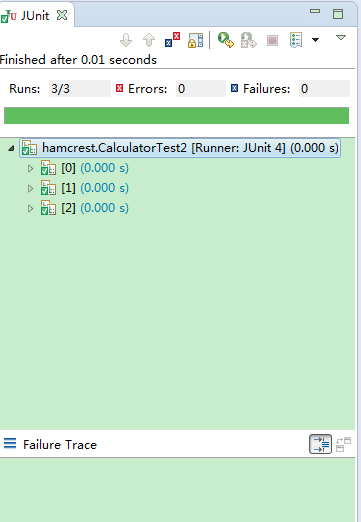Click the Previous Failed Test arrow
Screen dimensions: 361x522
tap(149, 40)
